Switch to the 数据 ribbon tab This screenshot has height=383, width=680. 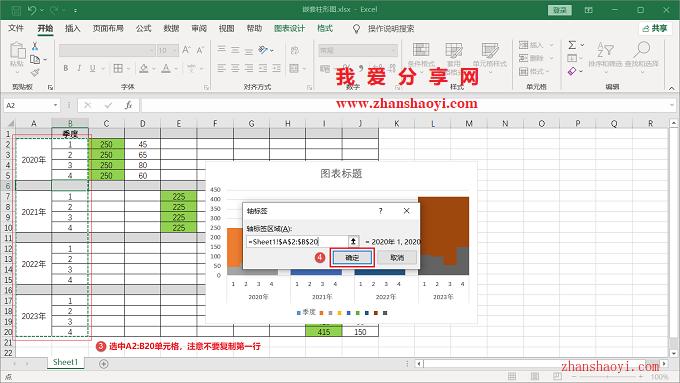click(171, 28)
